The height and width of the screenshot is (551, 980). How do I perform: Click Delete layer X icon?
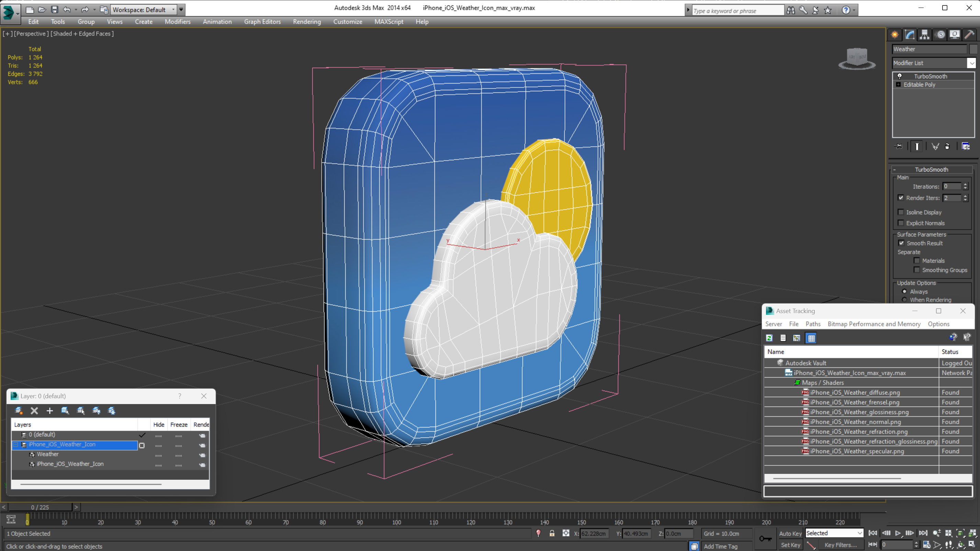34,411
